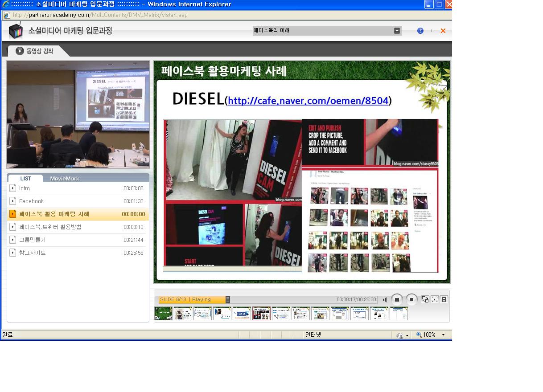
Task: Click the slide progress slider handle
Action: (228, 300)
